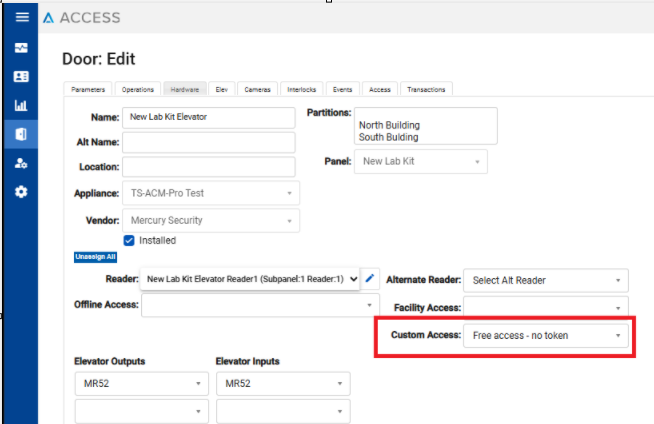This screenshot has height=424, width=654.
Task: Open the Appliance dropdown TS-ACM-Pro Test
Action: (211, 193)
